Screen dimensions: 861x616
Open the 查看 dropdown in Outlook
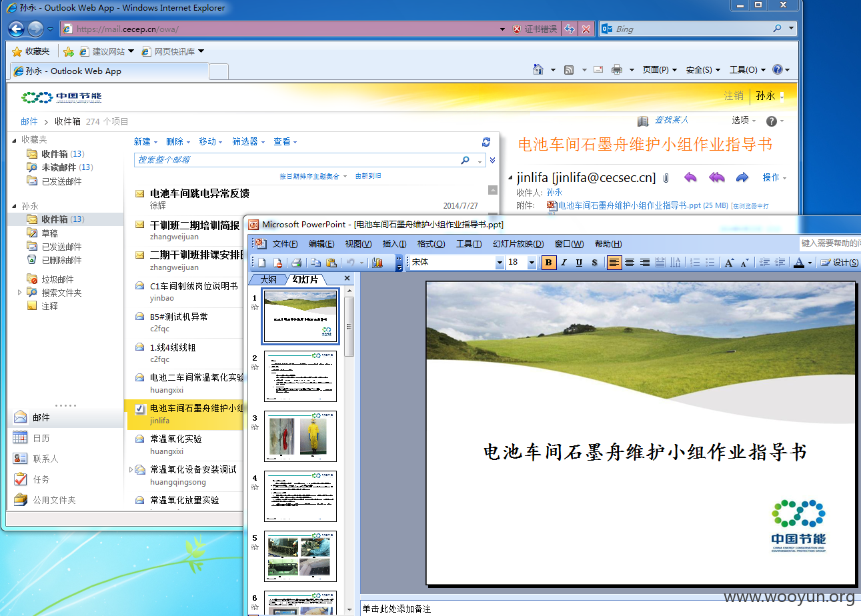(x=285, y=142)
